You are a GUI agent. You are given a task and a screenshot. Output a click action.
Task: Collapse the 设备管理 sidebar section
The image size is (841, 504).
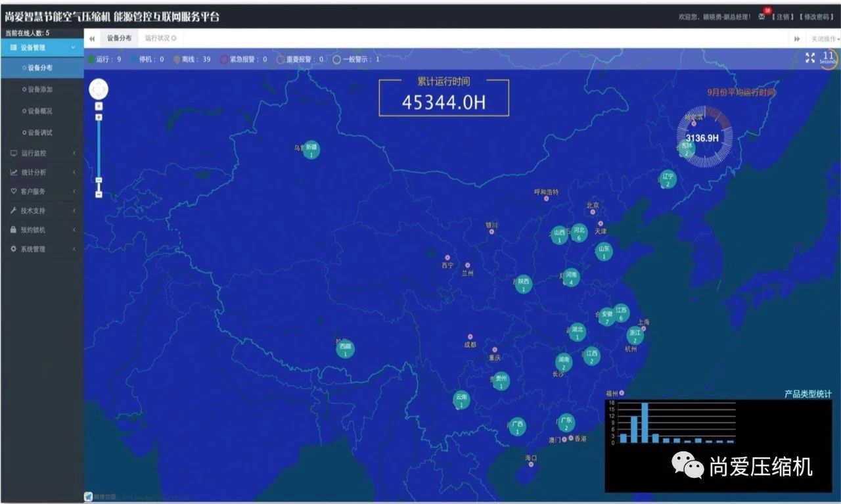[42, 47]
